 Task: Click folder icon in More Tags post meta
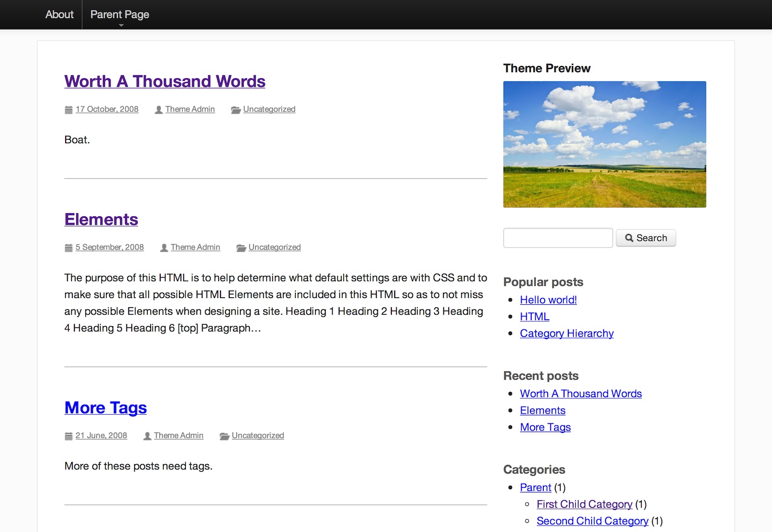(x=224, y=436)
